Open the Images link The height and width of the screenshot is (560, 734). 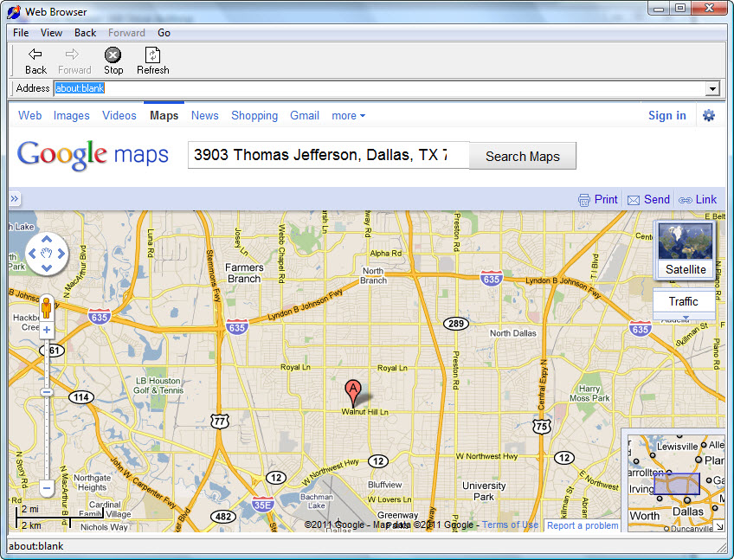point(71,115)
